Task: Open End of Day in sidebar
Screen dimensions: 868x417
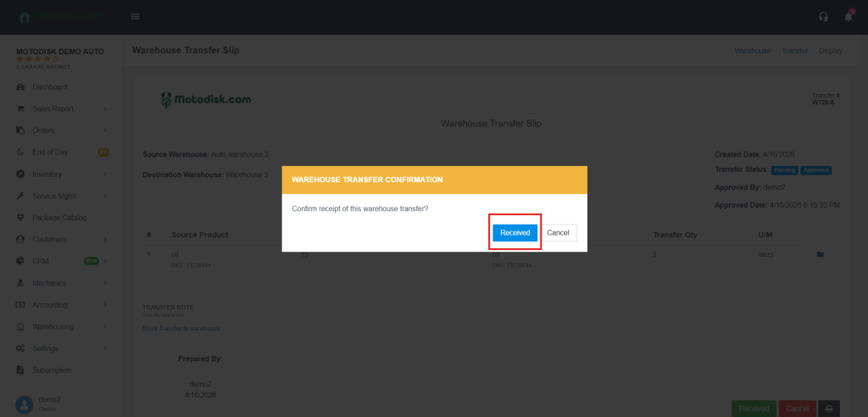Action: click(49, 153)
